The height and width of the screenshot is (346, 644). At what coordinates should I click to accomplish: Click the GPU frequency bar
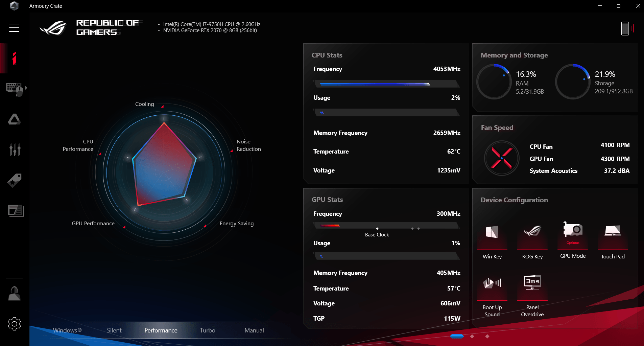386,226
